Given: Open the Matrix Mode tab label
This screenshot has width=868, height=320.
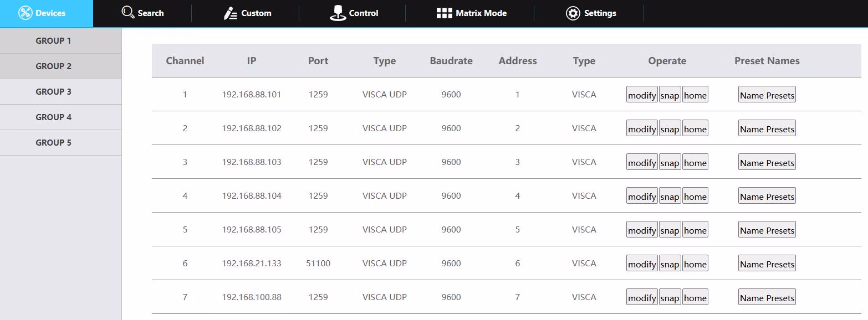Looking at the screenshot, I should click(x=481, y=13).
